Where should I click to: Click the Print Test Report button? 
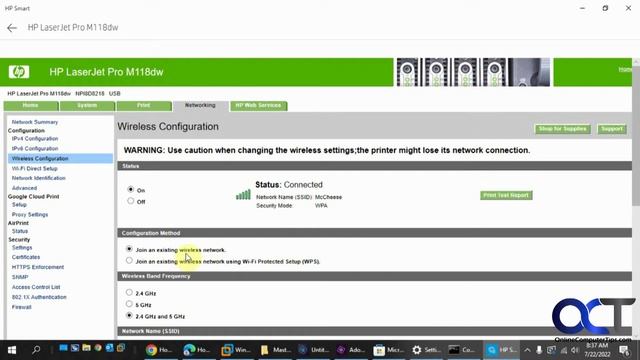tap(506, 196)
